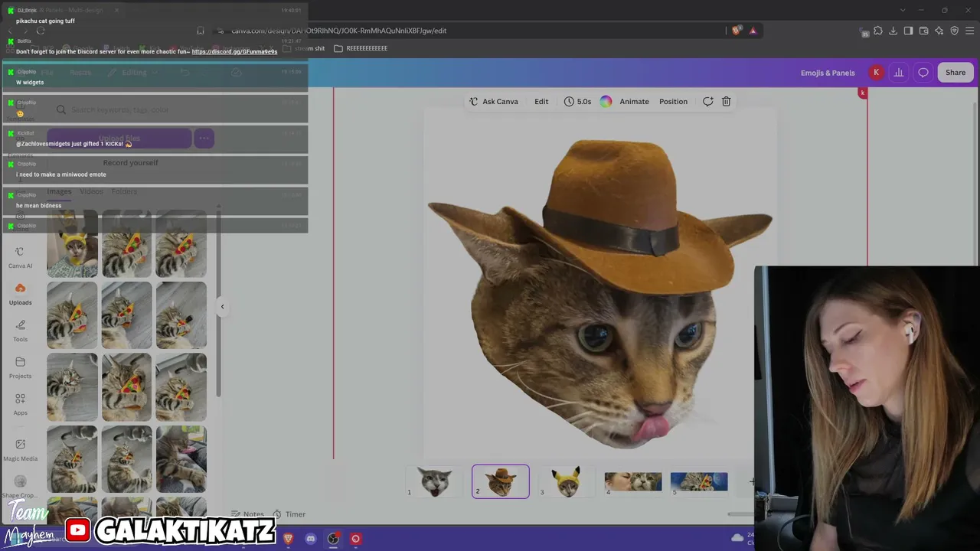Click the Edit button in the toolbar

(x=541, y=101)
